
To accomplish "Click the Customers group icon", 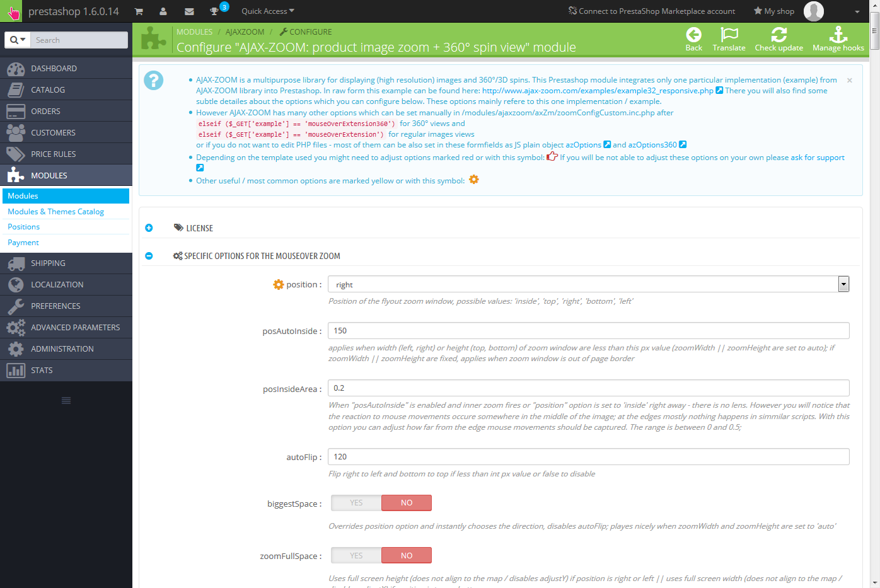I will point(16,133).
